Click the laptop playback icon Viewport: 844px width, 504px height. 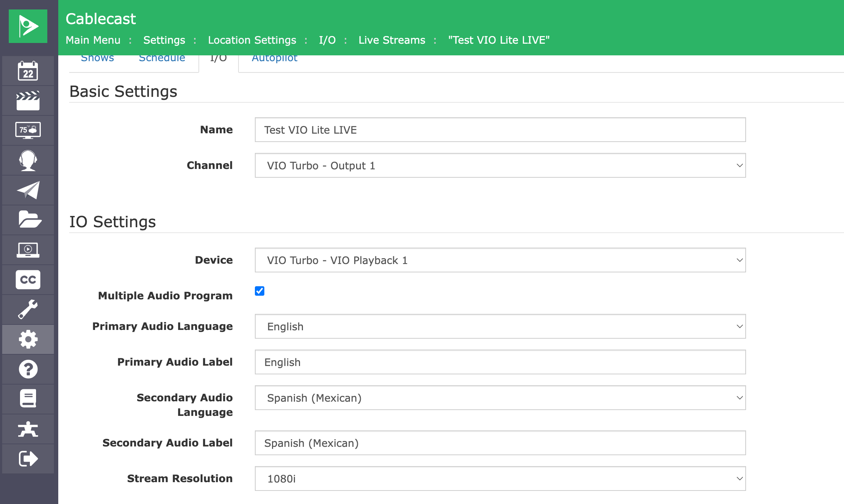click(28, 250)
